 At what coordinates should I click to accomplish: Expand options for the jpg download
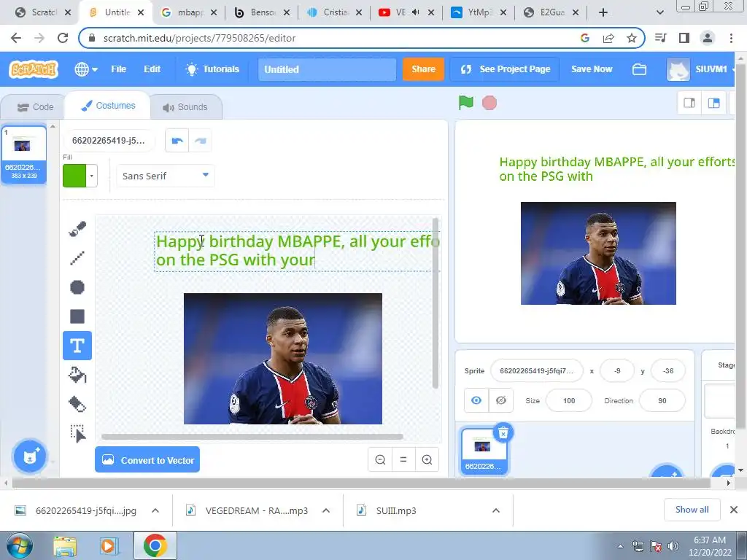[x=155, y=510]
